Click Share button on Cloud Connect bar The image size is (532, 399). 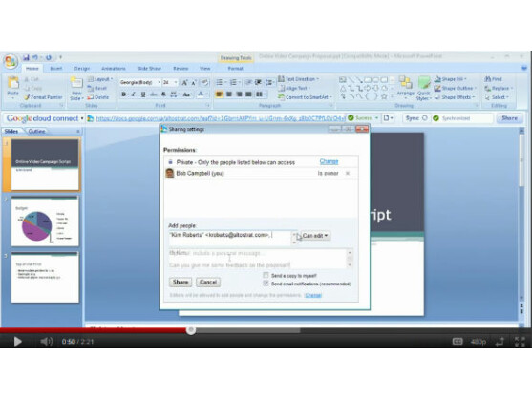click(509, 118)
